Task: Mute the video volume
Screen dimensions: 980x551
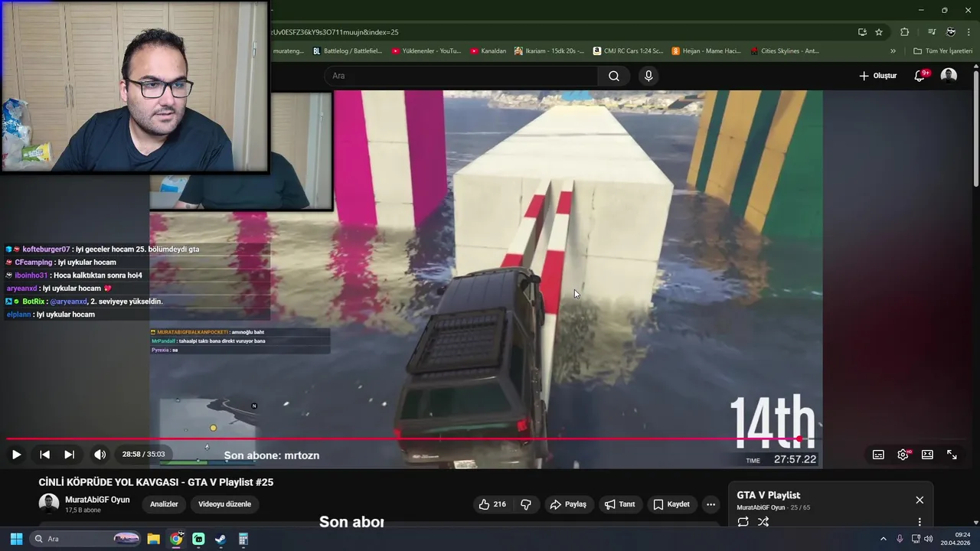Action: pos(100,455)
